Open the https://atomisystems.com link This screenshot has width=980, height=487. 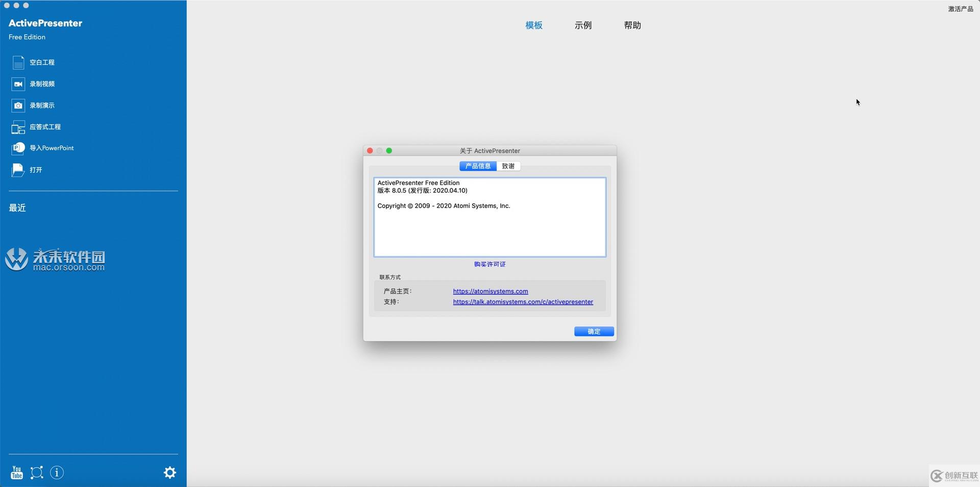[491, 291]
